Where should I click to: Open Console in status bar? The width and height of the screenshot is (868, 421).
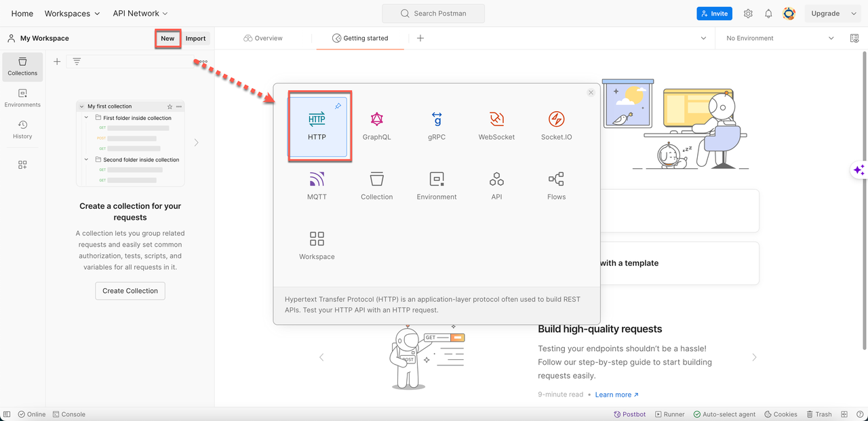point(69,414)
